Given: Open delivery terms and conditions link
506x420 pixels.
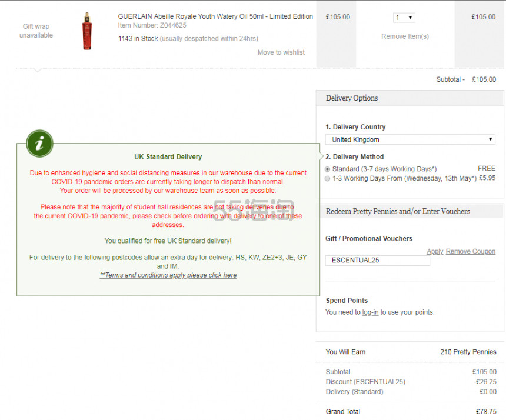Looking at the screenshot, I should [x=168, y=275].
